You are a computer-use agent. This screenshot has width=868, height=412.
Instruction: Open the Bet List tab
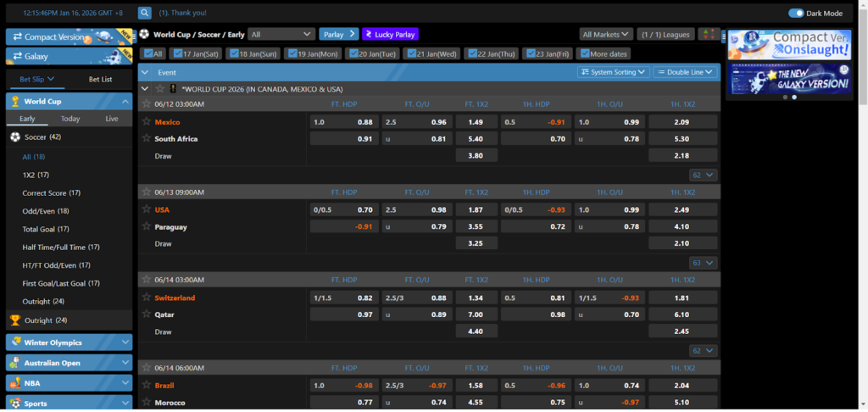click(x=100, y=80)
